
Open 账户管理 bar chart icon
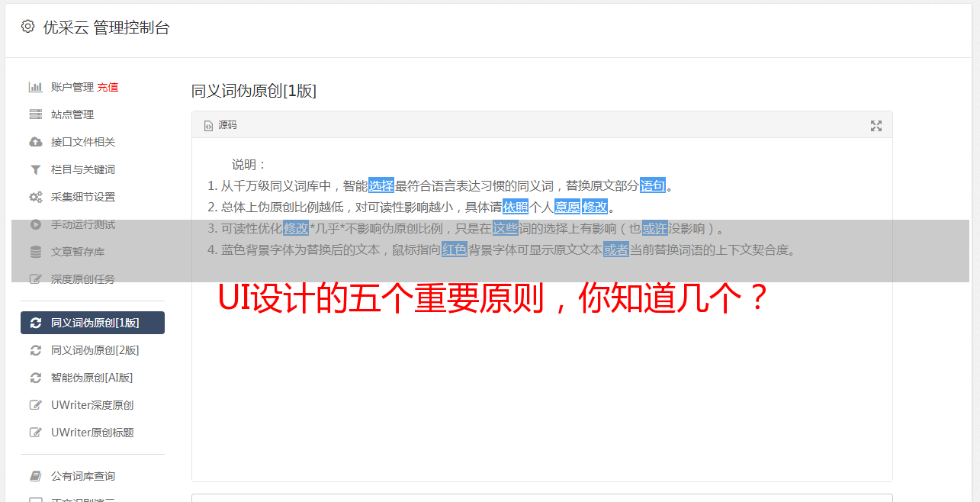tap(35, 87)
